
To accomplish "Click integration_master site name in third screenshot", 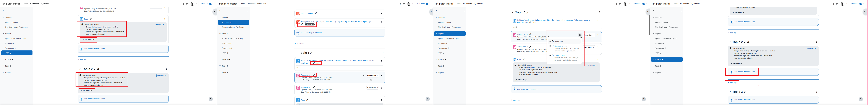I will (444, 4).
